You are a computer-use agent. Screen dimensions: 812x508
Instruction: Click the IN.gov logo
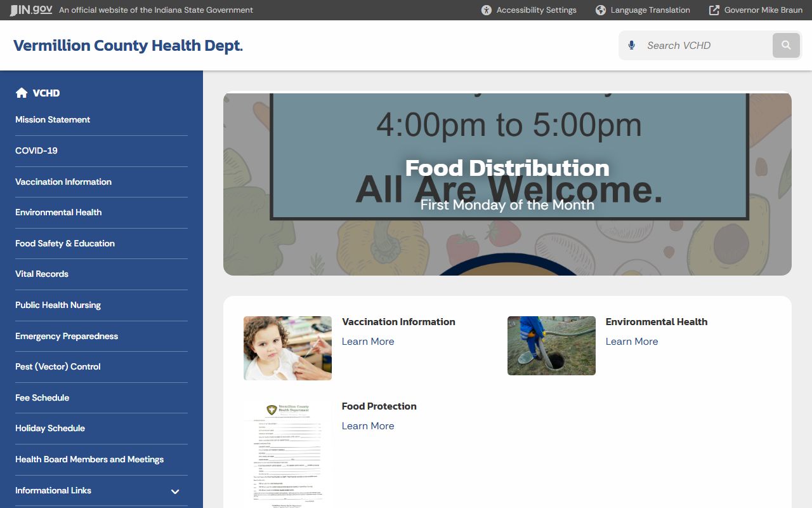(x=31, y=10)
